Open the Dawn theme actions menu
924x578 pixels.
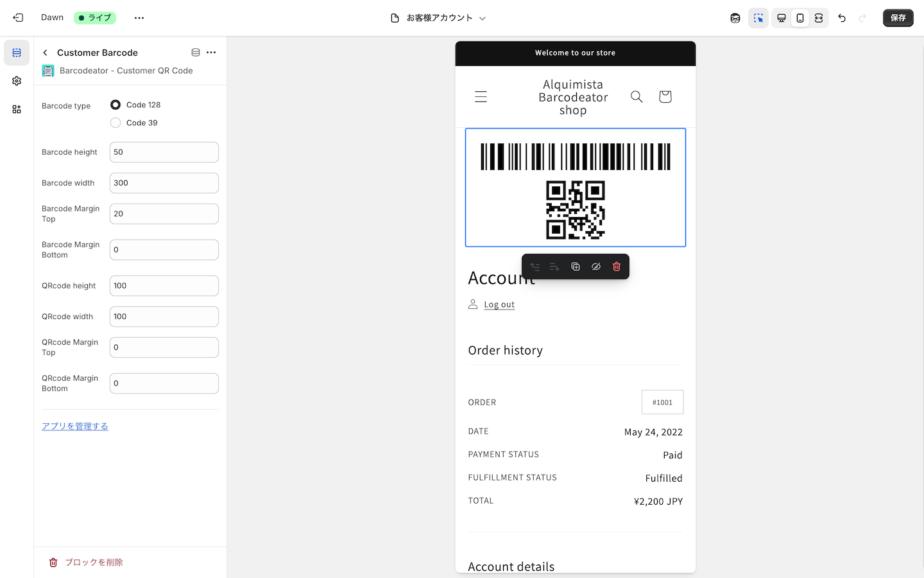139,18
